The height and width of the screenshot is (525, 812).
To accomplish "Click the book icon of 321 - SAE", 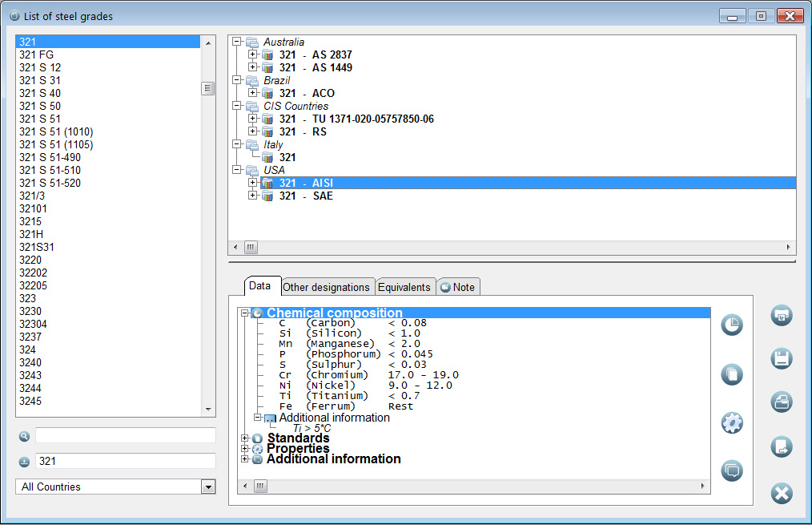I will pyautogui.click(x=267, y=196).
